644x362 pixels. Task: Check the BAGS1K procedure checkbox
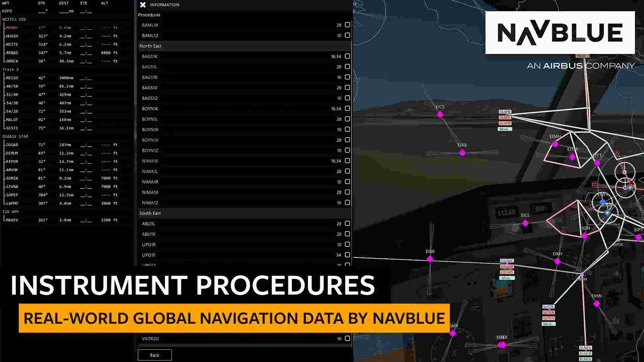(x=347, y=56)
